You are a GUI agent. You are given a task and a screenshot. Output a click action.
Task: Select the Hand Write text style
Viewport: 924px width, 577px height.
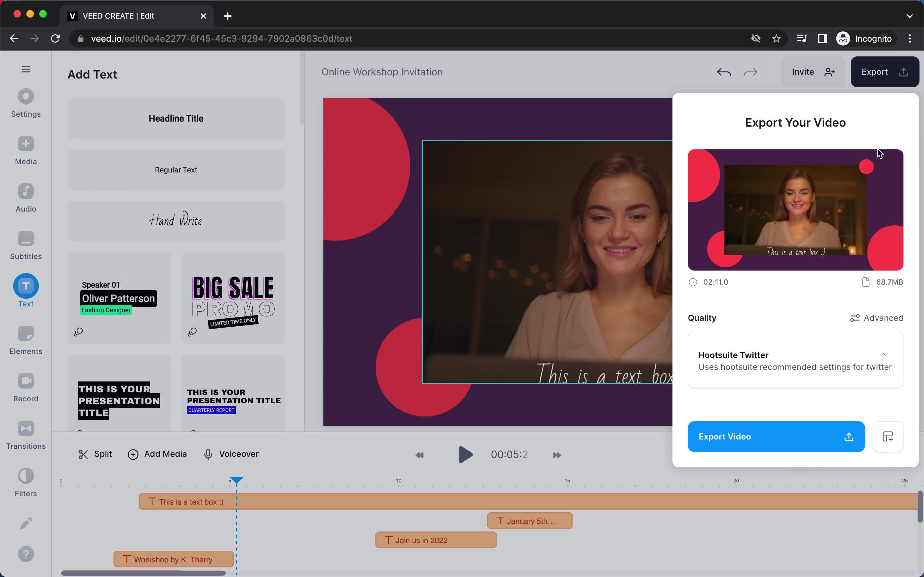click(x=175, y=220)
